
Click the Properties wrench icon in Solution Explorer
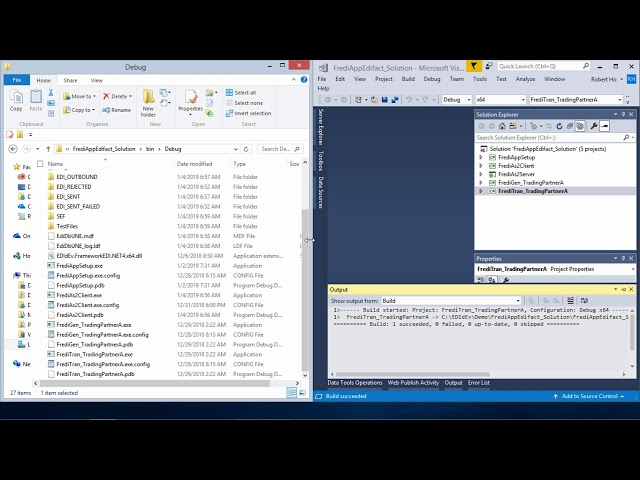(x=594, y=126)
